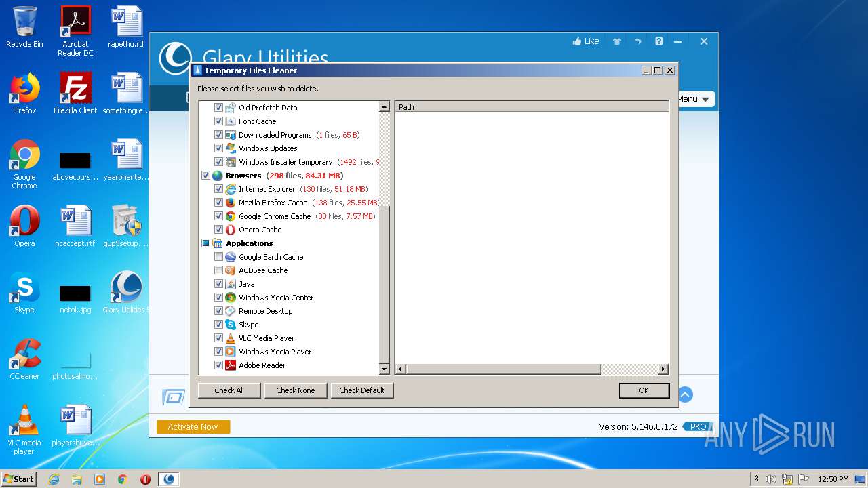Click the Activate Now button
The width and height of the screenshot is (868, 488).
(x=193, y=427)
